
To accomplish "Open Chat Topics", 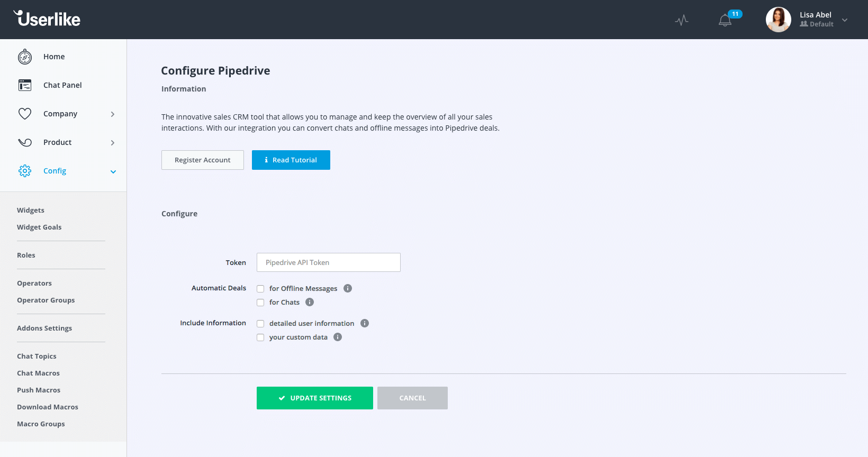I will coord(37,357).
